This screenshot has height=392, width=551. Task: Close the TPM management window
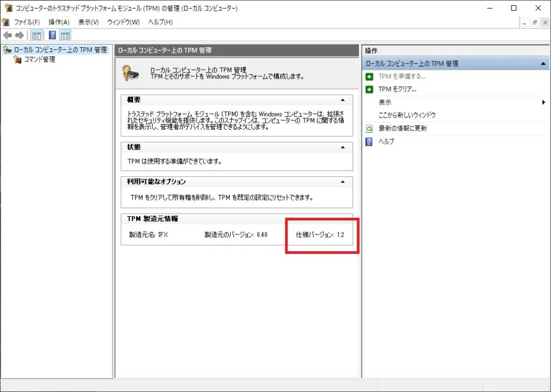click(x=538, y=8)
